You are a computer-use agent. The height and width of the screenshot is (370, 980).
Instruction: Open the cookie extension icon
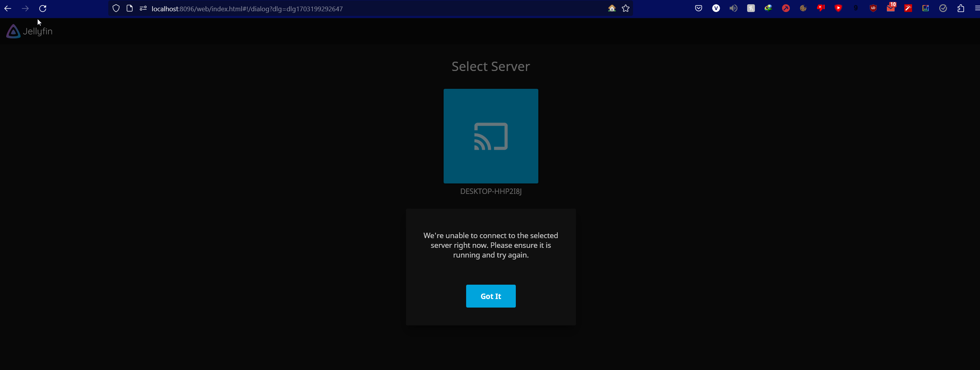pyautogui.click(x=803, y=9)
